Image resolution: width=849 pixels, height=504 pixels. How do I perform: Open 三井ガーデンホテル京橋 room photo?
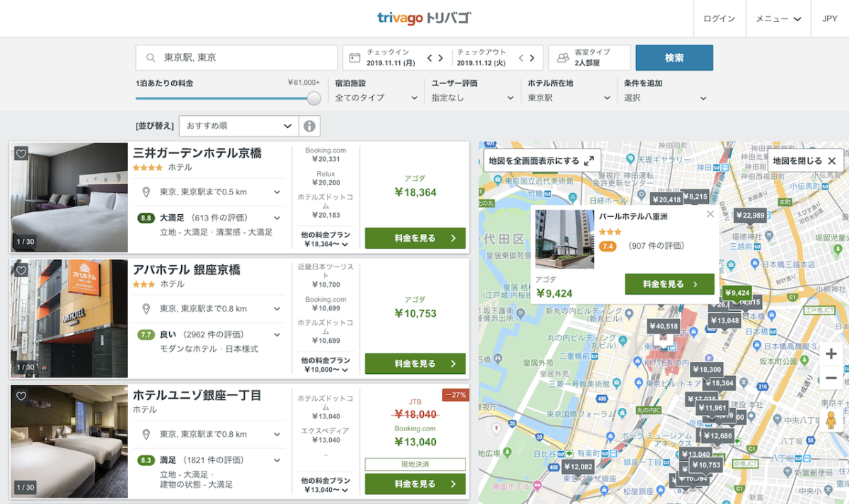click(69, 197)
